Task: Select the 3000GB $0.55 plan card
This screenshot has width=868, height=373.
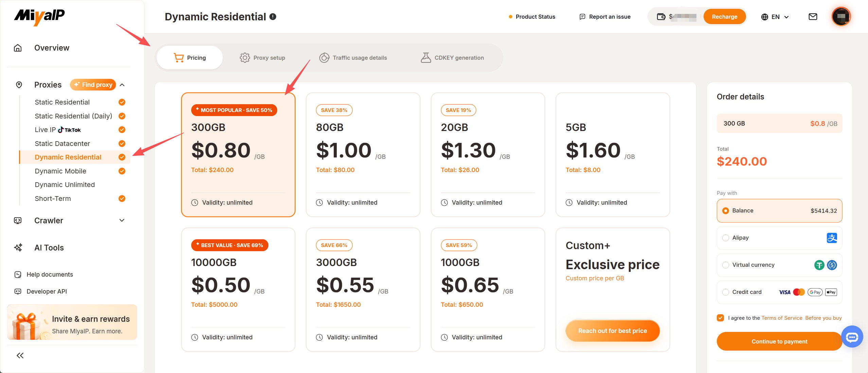Action: point(363,290)
